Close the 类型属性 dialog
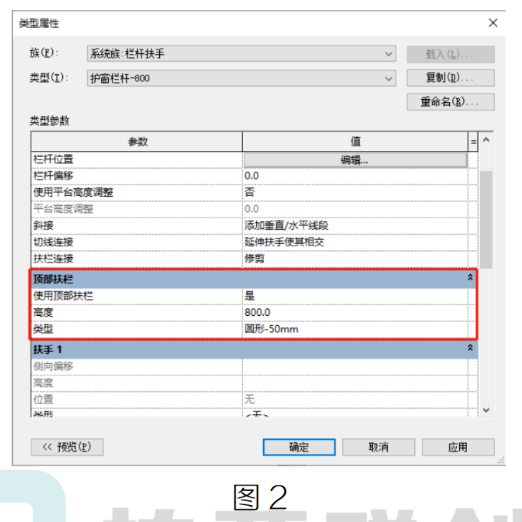The height and width of the screenshot is (522, 522). pos(493,23)
